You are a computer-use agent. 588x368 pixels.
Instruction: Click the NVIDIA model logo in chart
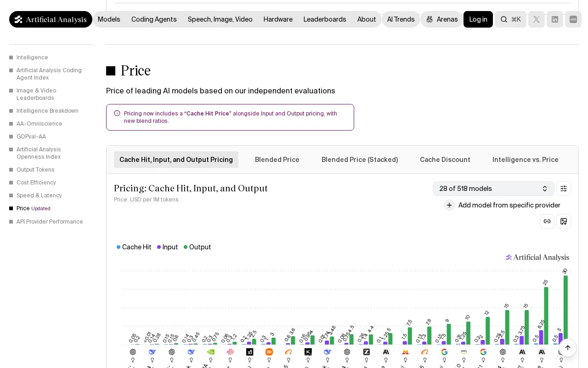(x=211, y=352)
